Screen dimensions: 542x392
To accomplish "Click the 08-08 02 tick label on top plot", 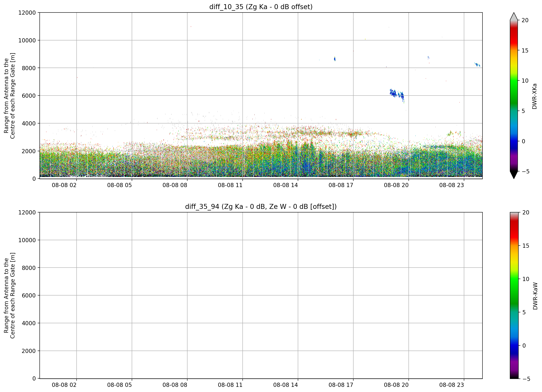I will [64, 185].
